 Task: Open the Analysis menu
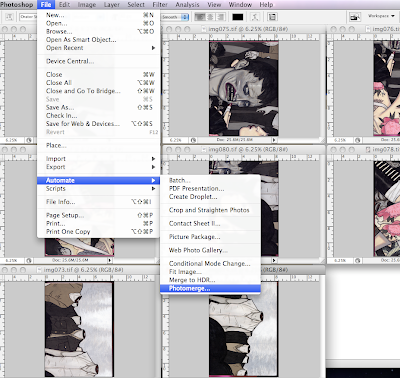tap(187, 5)
